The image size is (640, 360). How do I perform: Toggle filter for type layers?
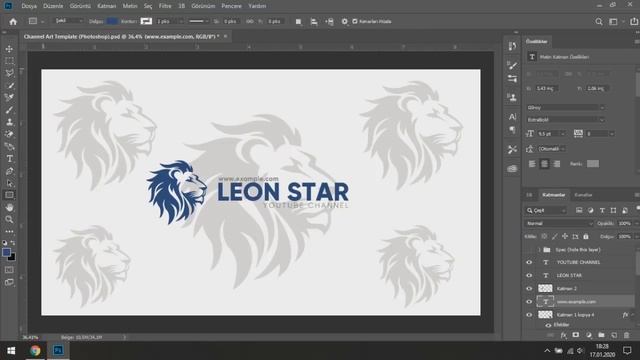pyautogui.click(x=602, y=210)
